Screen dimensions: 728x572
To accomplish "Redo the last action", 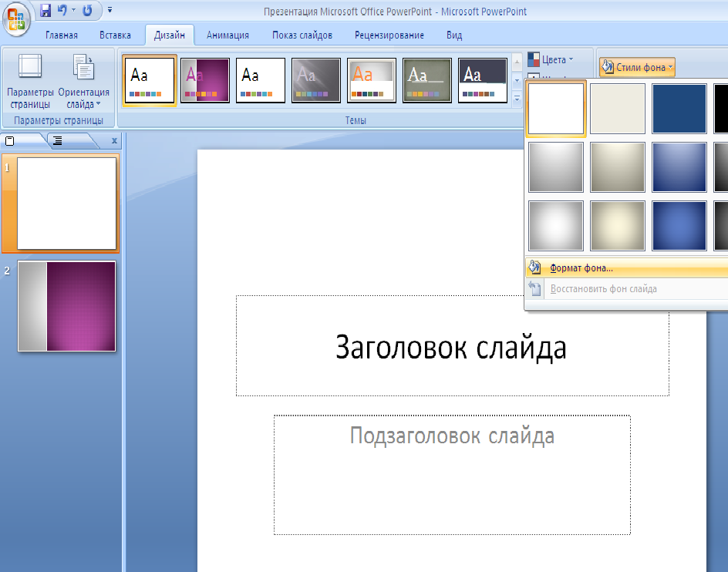I will click(87, 10).
